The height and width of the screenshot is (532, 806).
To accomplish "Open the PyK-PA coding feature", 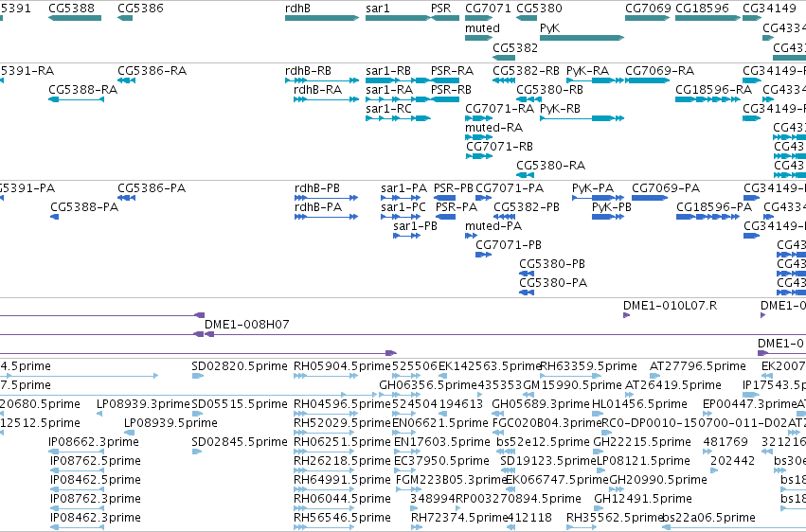I will [599, 198].
